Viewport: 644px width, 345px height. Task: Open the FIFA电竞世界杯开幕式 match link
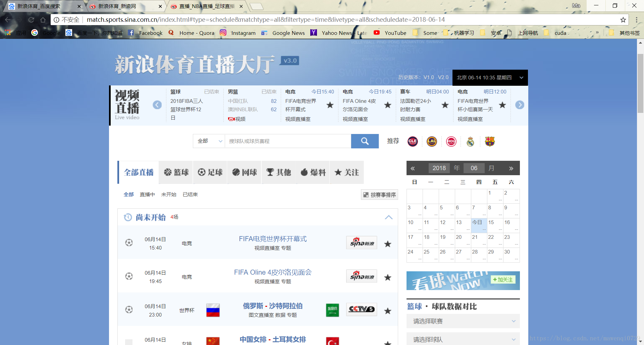coord(273,239)
